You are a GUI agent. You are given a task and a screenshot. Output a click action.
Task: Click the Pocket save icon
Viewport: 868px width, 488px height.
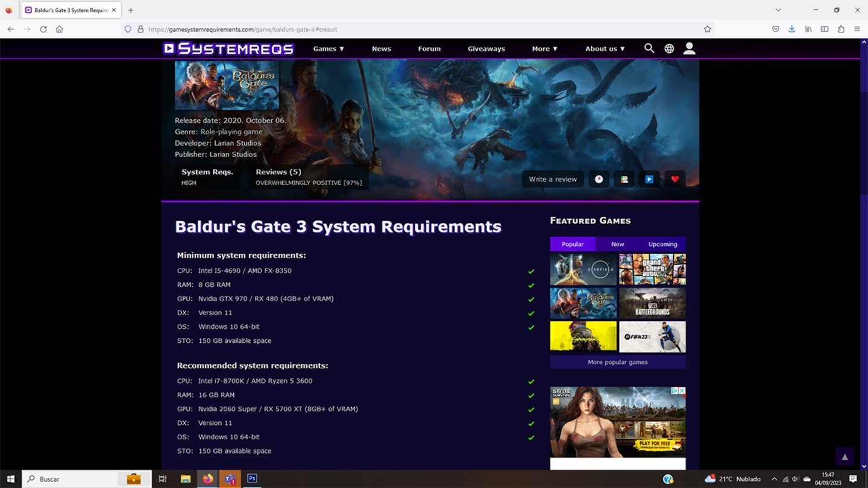coord(775,29)
